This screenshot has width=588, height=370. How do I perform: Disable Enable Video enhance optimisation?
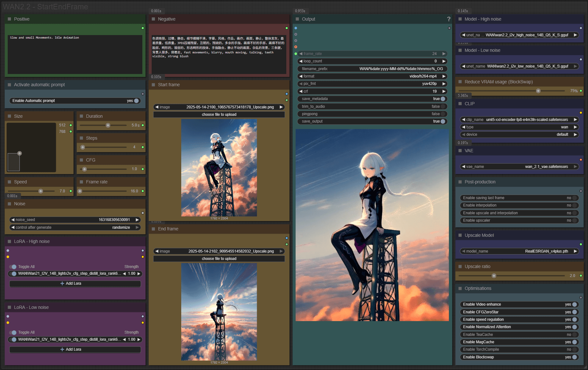pyautogui.click(x=519, y=304)
